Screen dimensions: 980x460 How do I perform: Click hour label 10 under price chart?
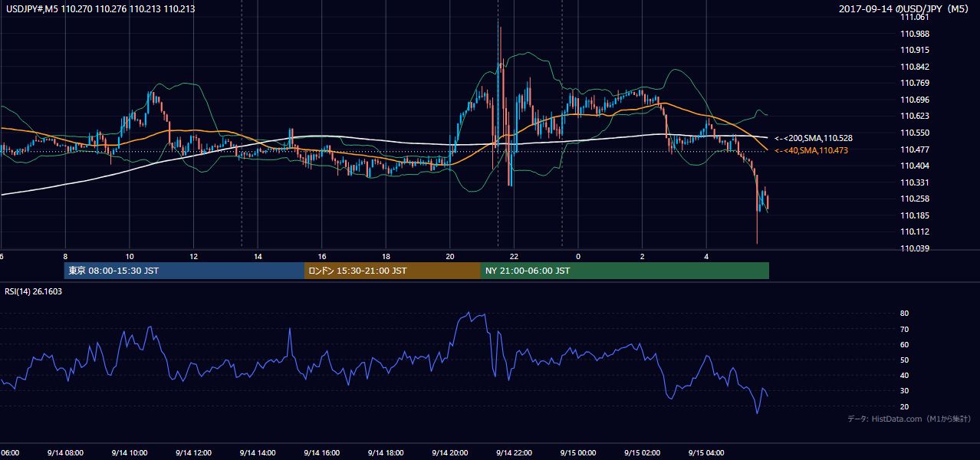(130, 257)
